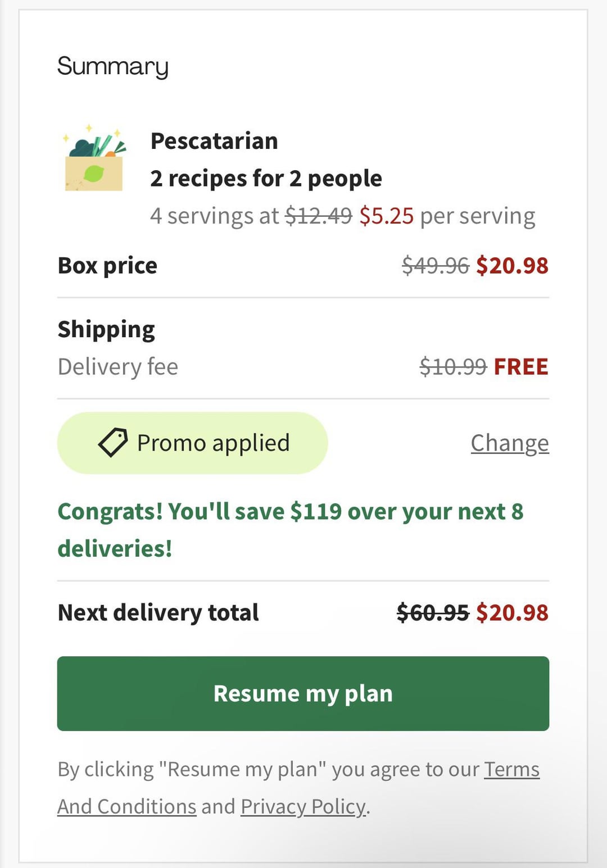Click the Promo applied badge
Image resolution: width=607 pixels, height=868 pixels.
pyautogui.click(x=192, y=443)
